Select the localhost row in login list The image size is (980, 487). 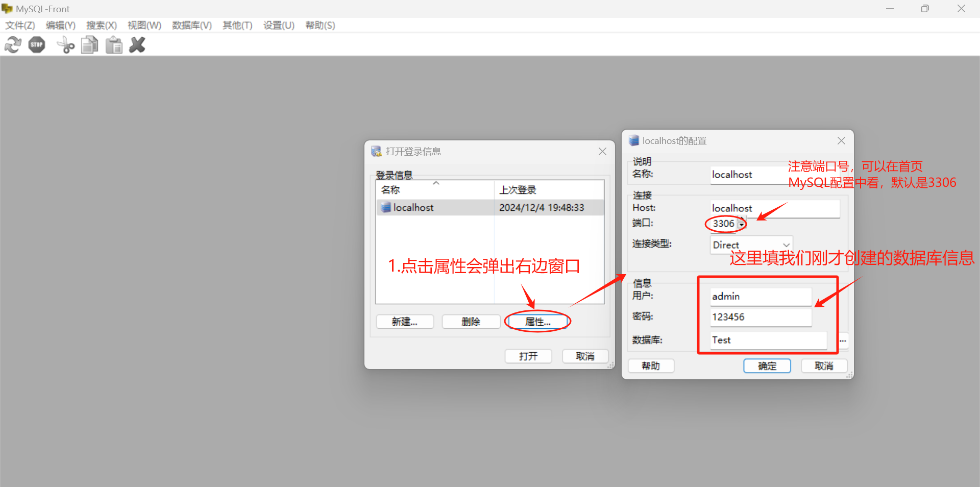(x=490, y=207)
